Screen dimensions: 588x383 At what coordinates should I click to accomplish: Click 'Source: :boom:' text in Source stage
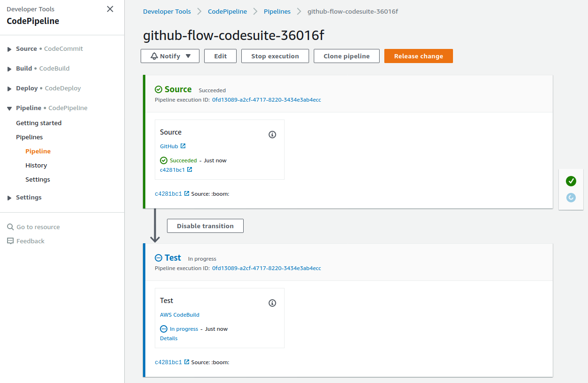(x=210, y=193)
